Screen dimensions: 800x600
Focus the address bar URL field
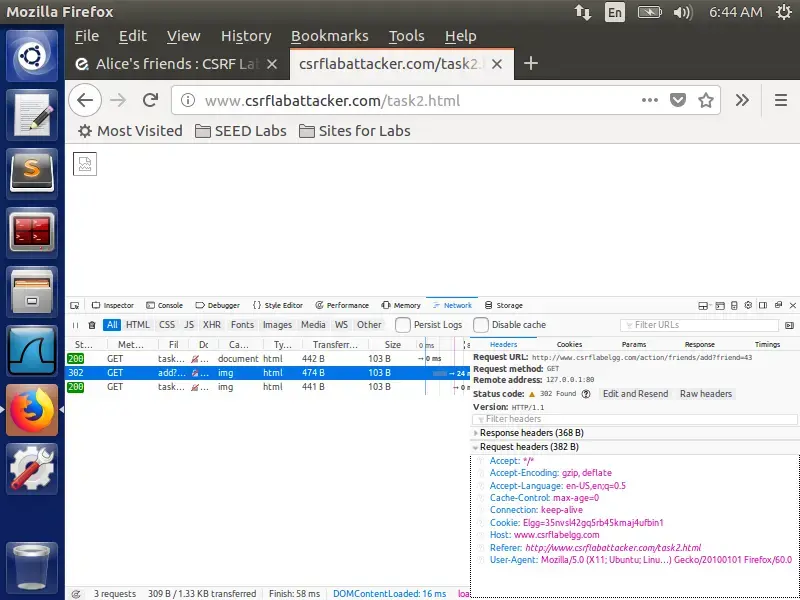click(418, 101)
